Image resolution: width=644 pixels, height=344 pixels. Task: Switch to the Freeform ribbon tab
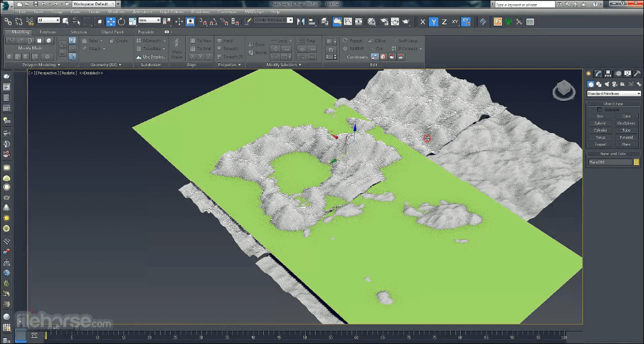48,32
